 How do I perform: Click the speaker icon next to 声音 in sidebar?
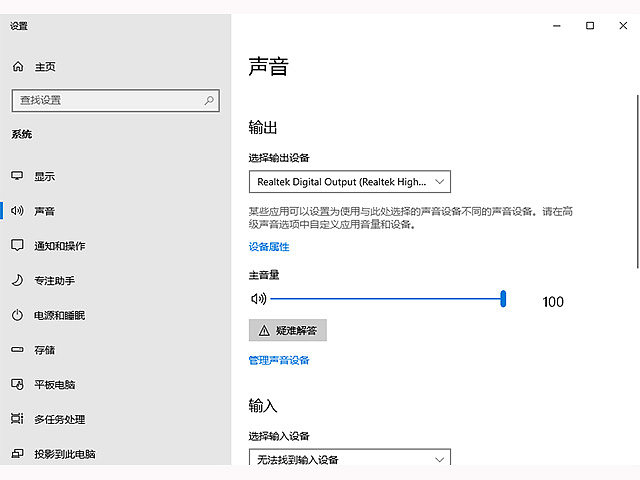(17, 211)
